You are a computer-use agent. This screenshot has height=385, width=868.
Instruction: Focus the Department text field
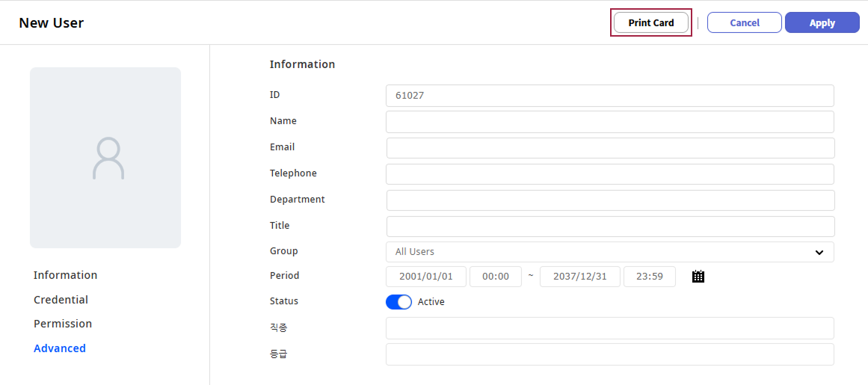pyautogui.click(x=609, y=200)
